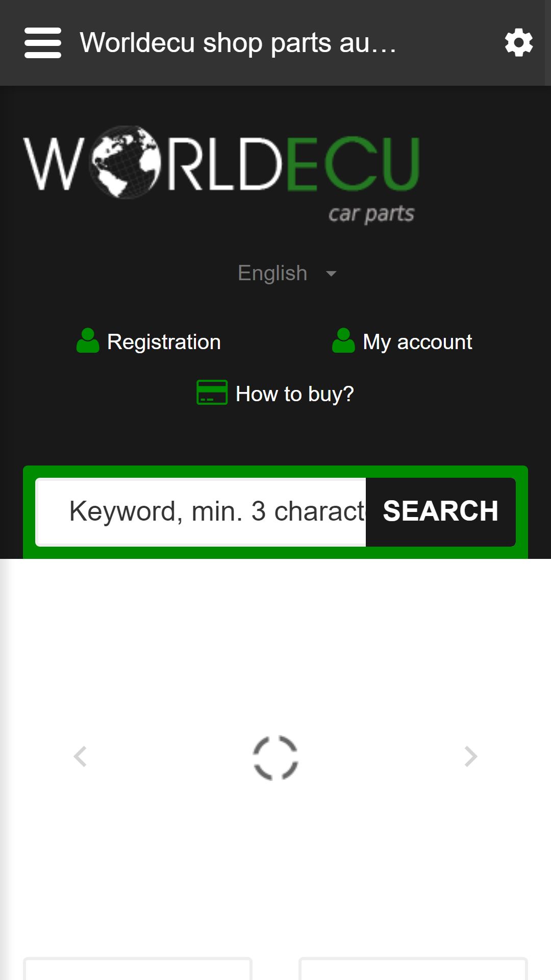551x980 pixels.
Task: Click the app title Worldecu shop parts
Action: (238, 43)
